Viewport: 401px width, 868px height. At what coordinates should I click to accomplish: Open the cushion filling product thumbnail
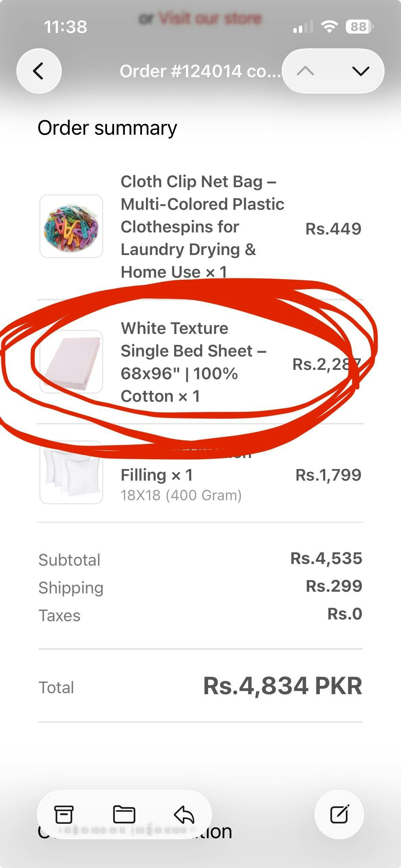(x=71, y=472)
